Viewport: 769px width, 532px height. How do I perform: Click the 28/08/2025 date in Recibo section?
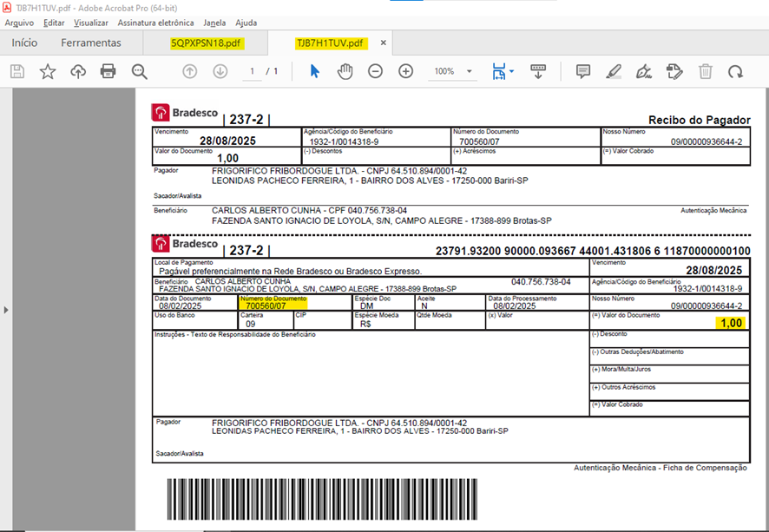click(227, 141)
